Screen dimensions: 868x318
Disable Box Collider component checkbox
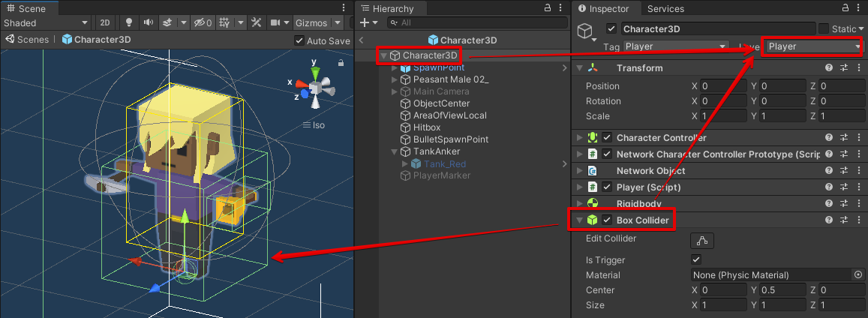[x=607, y=220]
